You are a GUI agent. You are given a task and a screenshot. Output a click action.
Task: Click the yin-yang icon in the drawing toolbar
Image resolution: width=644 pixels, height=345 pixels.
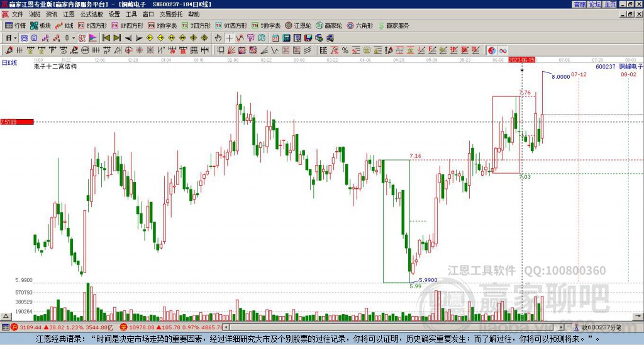492,50
